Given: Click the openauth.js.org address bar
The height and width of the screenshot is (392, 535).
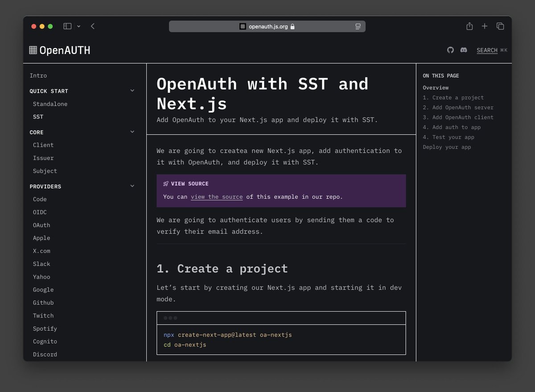Looking at the screenshot, I should click(x=267, y=26).
